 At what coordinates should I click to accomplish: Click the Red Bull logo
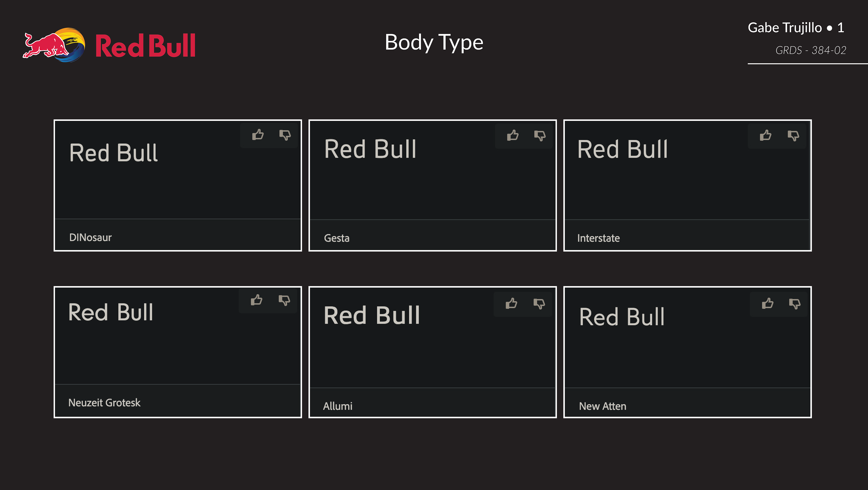point(109,45)
